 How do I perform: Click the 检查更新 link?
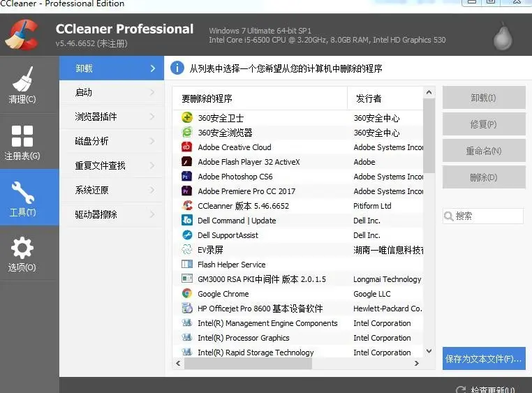pyautogui.click(x=493, y=390)
